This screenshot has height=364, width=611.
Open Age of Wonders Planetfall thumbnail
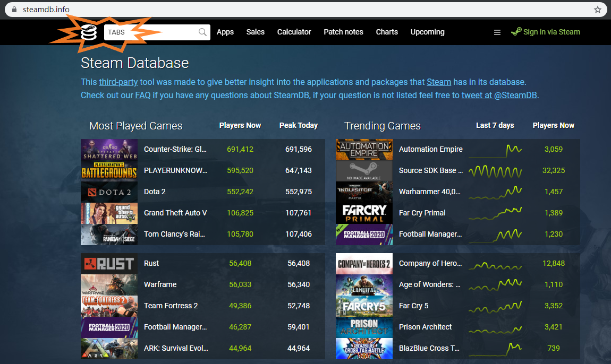click(x=364, y=285)
